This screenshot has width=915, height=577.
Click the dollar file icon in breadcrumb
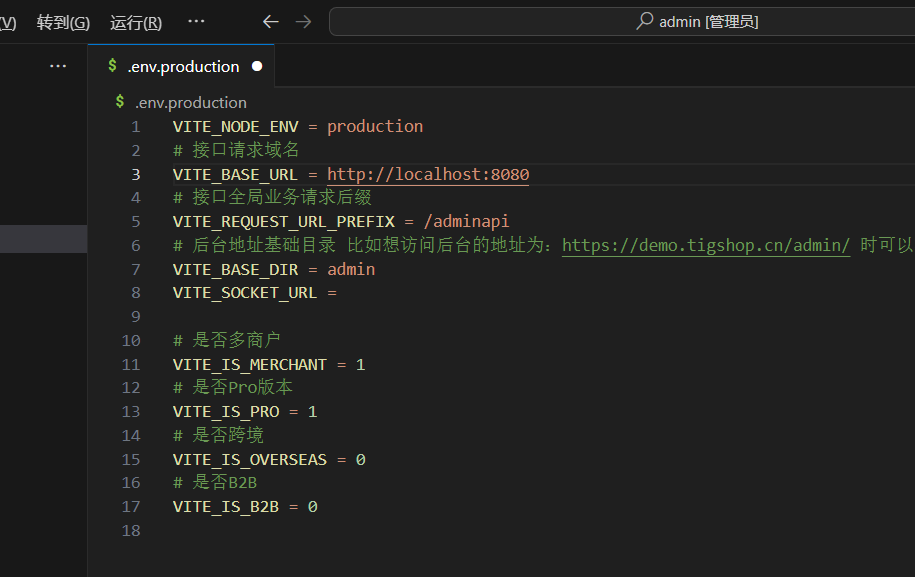point(120,102)
